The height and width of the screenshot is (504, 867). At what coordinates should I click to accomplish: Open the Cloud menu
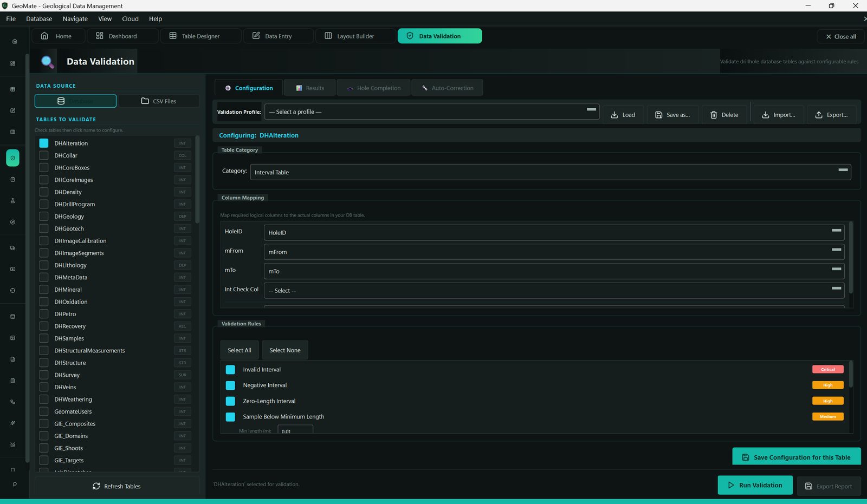pyautogui.click(x=130, y=19)
